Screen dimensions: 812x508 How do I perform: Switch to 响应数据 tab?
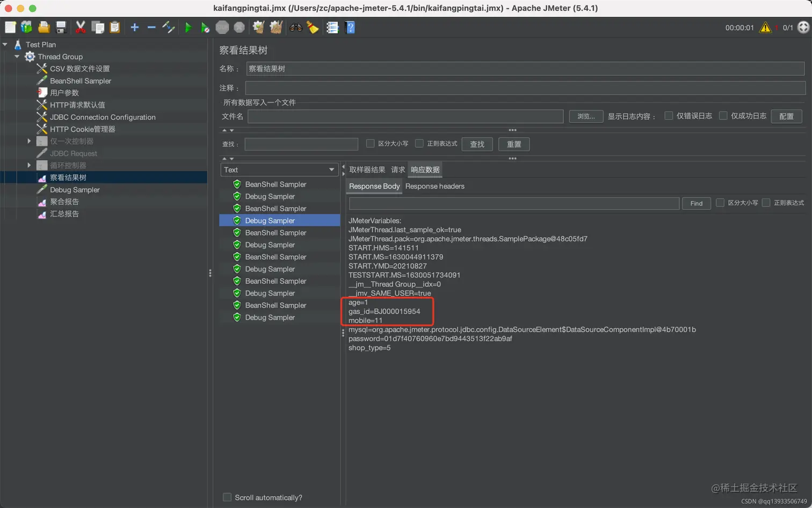click(425, 170)
